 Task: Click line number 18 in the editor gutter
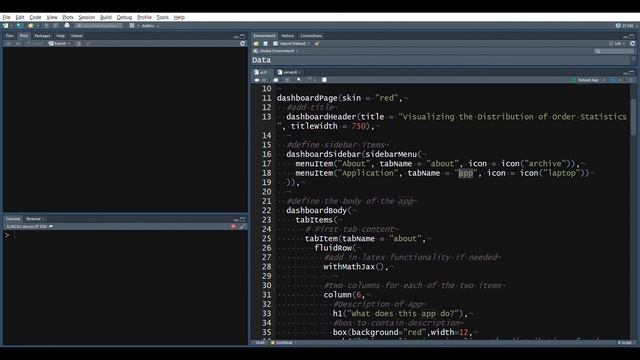click(x=266, y=173)
